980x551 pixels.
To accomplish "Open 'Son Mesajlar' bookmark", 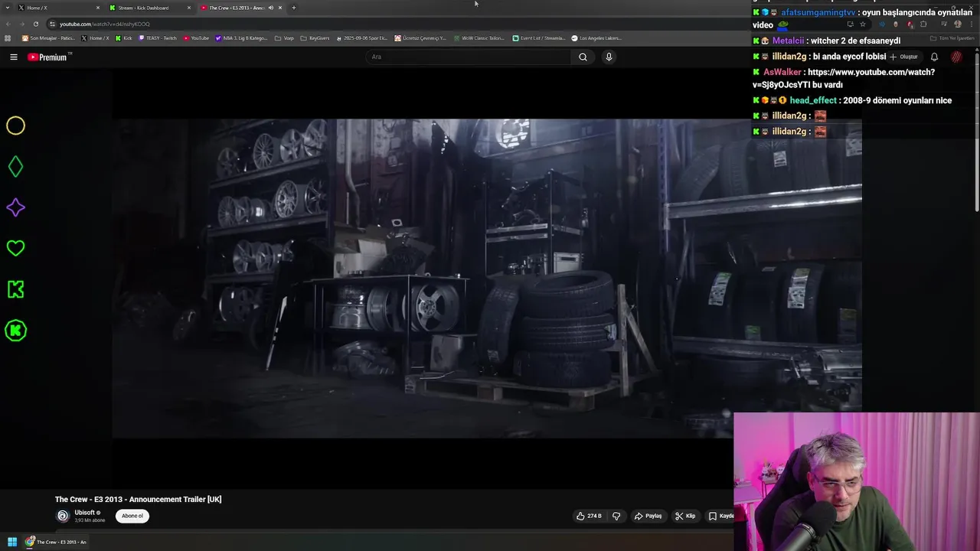I will (x=48, y=38).
